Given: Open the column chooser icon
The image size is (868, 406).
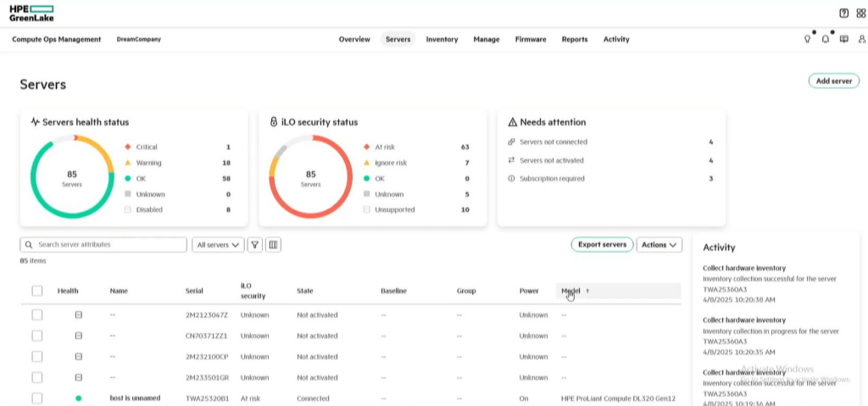Looking at the screenshot, I should (x=273, y=245).
